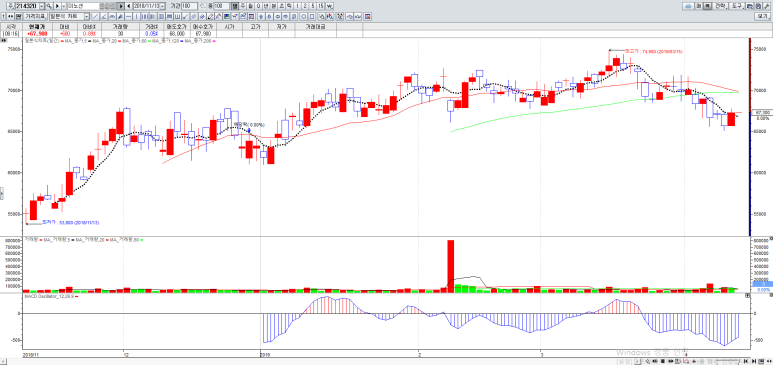Select the vertical line drawing tool

pyautogui.click(x=136, y=16)
